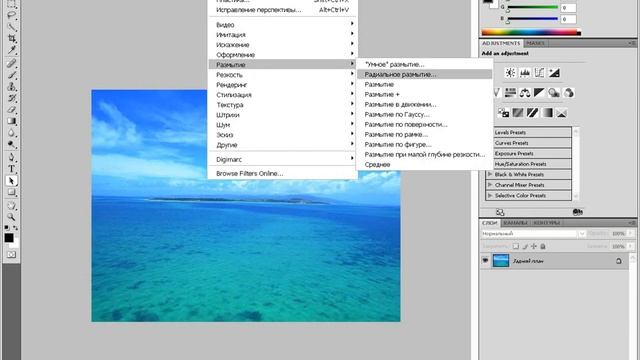The width and height of the screenshot is (640, 360).
Task: Select the Crop tool
Action: (11, 38)
